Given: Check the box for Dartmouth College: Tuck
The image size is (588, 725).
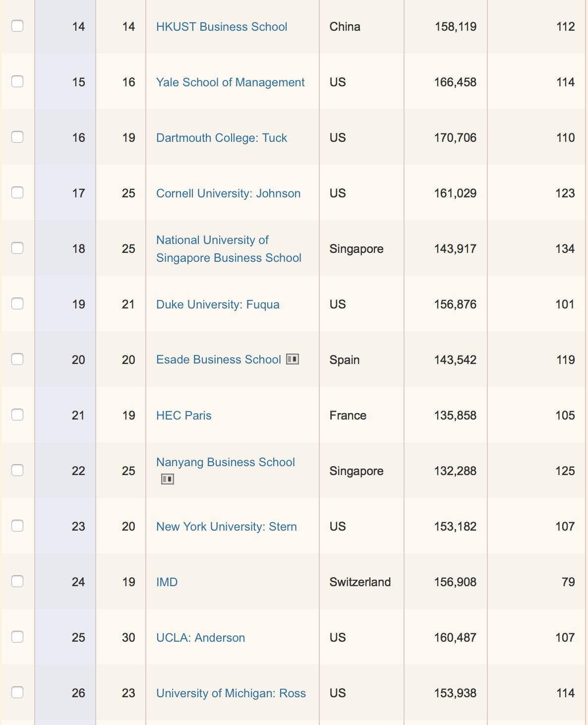Looking at the screenshot, I should point(17,137).
